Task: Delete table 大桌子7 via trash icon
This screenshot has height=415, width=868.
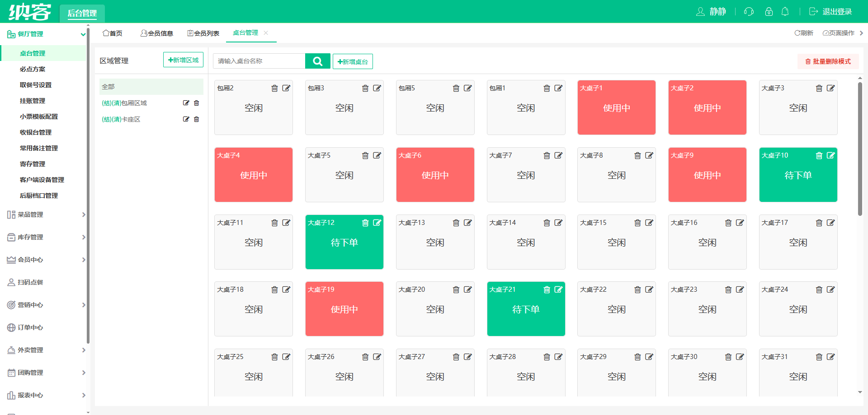Action: [x=547, y=155]
